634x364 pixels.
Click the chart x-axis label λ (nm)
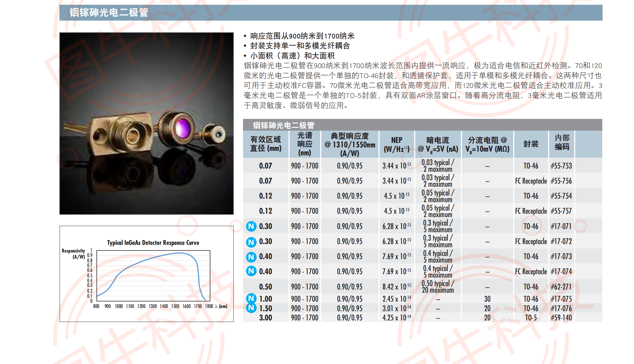click(x=221, y=306)
